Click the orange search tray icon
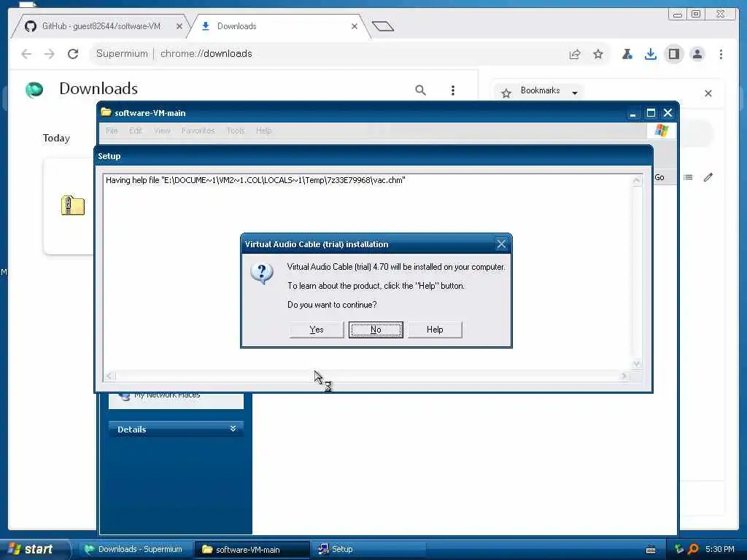This screenshot has height=560, width=747. 693,549
